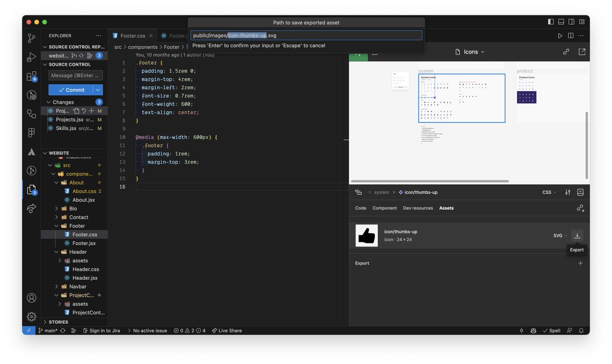Screen dimensions: 612x364
Task: Open Skills.jsx in the Changes list
Action: (x=74, y=128)
